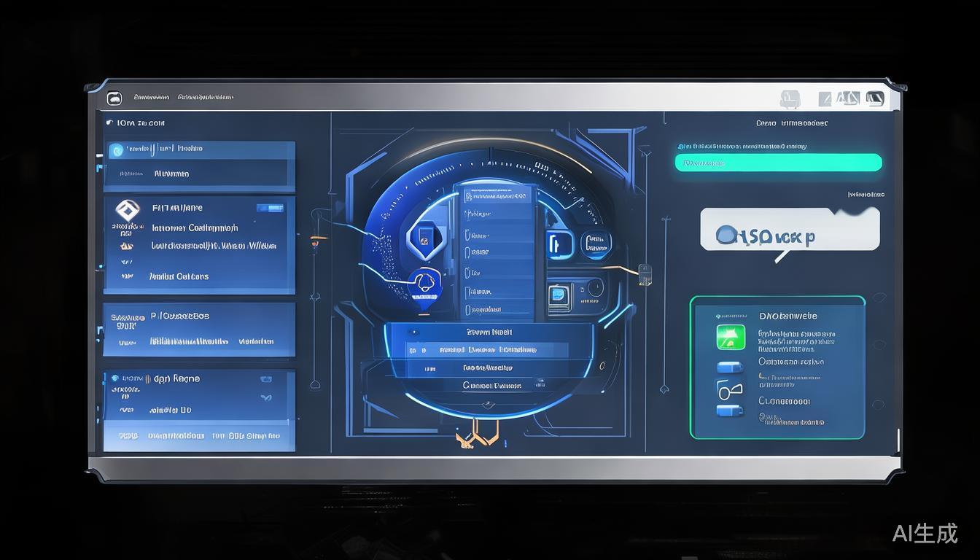The width and height of the screenshot is (980, 560).
Task: Click the white speech bubble search box
Action: (x=790, y=230)
